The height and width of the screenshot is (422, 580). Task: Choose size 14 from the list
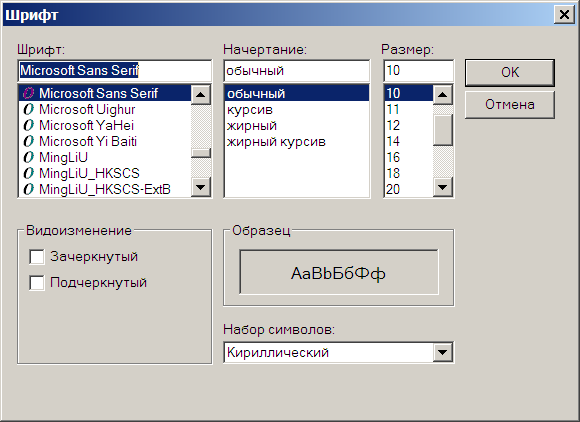click(409, 141)
